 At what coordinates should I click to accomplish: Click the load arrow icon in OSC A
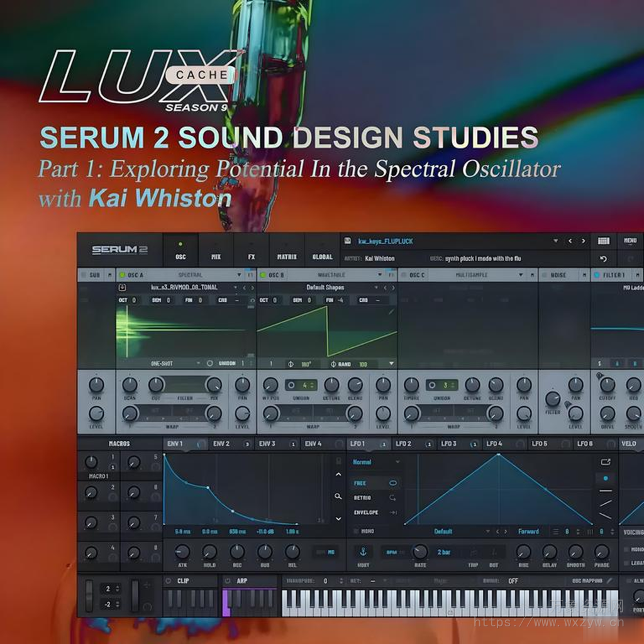pyautogui.click(x=122, y=287)
